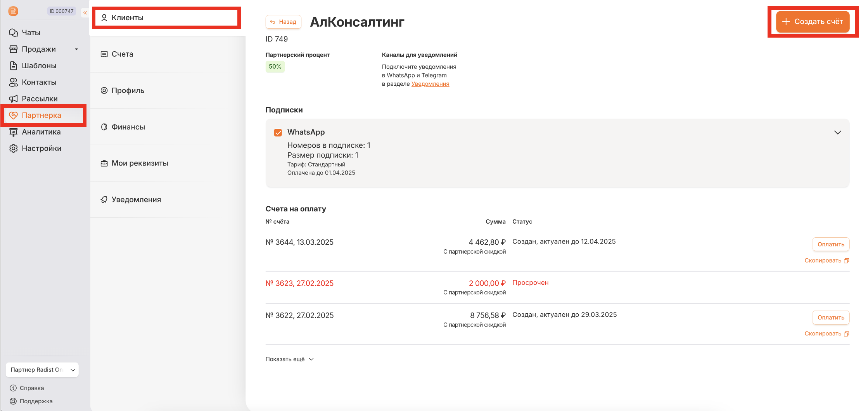
Task: Follow the Уведомления link
Action: pos(430,84)
